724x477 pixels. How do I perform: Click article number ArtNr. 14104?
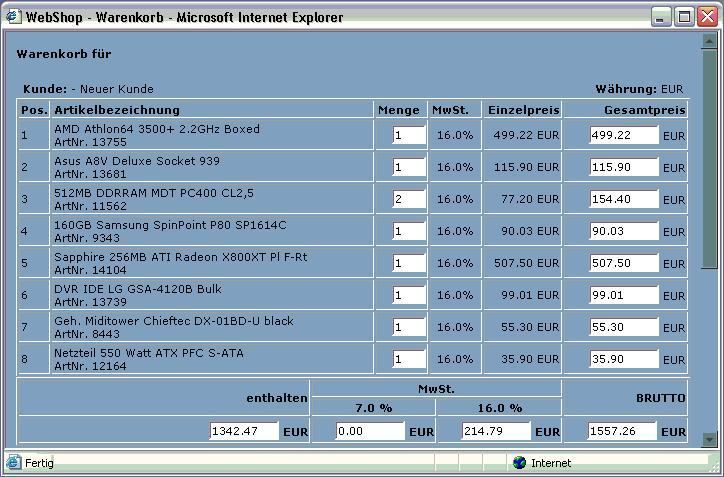90,270
